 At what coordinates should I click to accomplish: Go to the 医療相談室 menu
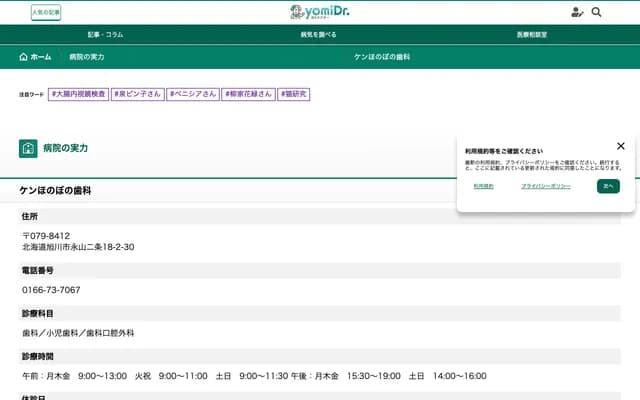(531, 34)
